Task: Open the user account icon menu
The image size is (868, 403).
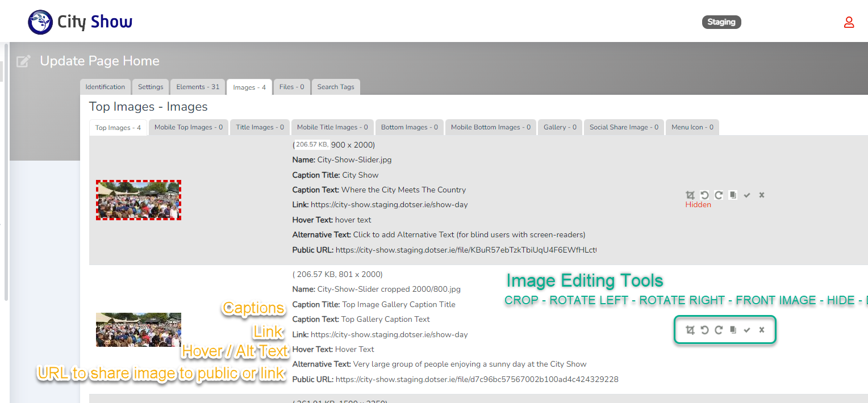Action: click(x=849, y=23)
